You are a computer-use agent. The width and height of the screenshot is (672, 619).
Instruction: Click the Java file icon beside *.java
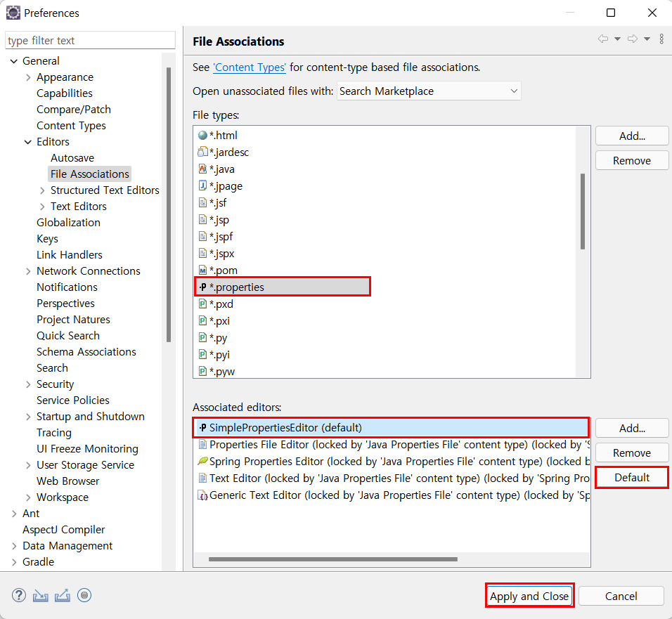click(x=202, y=169)
